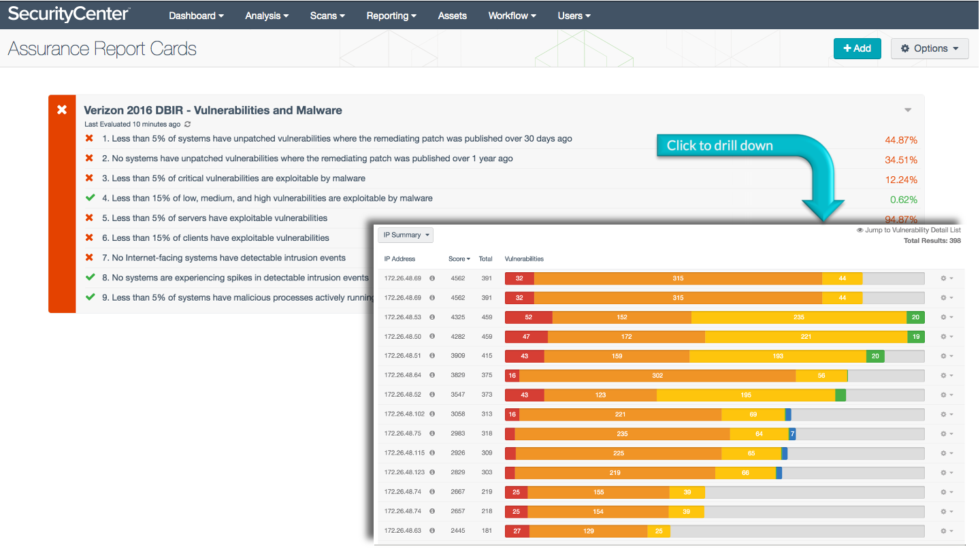Click the + Add button
The image size is (980, 558).
coord(857,48)
